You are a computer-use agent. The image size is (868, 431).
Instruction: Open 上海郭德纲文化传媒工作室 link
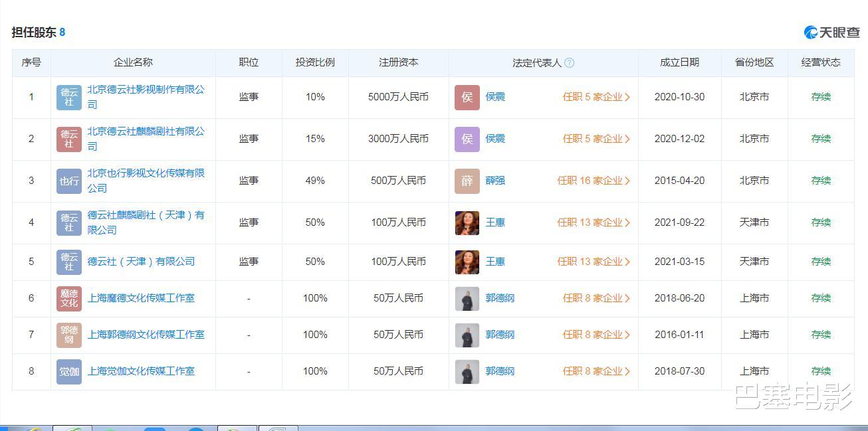(x=146, y=335)
